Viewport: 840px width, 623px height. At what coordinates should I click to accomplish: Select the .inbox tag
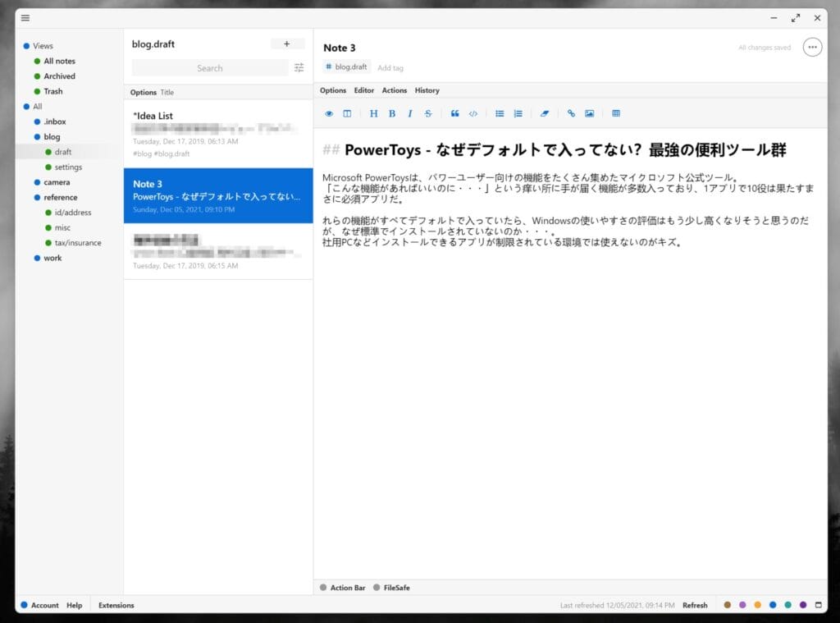50,121
